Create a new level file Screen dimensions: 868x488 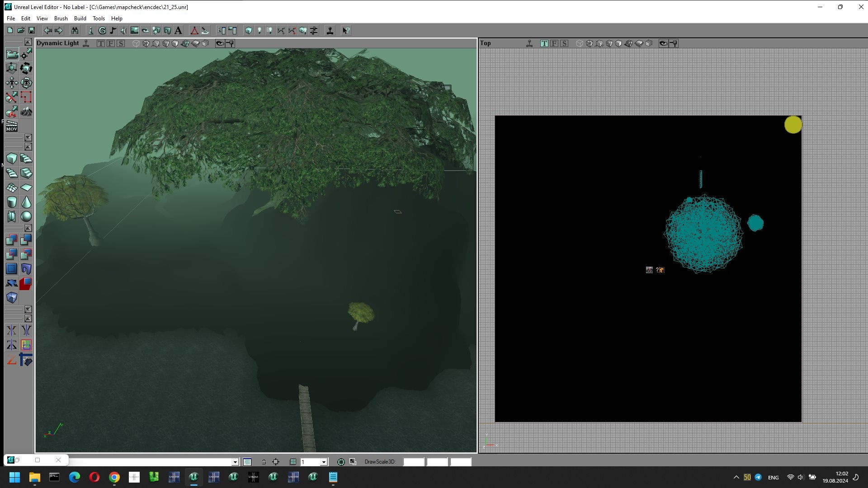coord(10,30)
